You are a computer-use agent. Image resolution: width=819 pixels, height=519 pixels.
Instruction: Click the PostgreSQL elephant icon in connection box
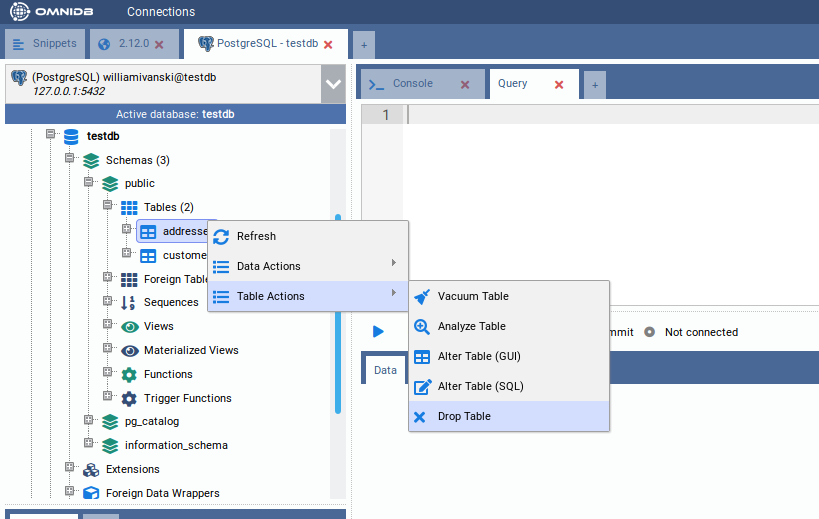19,78
